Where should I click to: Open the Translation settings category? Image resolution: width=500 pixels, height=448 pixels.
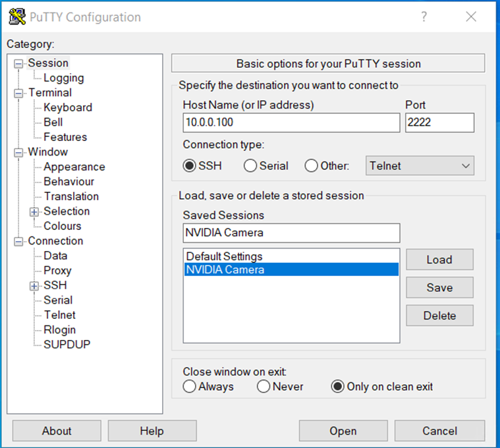point(71,196)
